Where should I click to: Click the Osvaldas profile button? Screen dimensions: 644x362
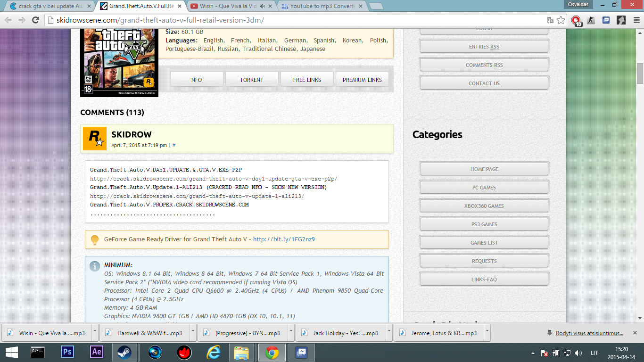click(x=578, y=4)
